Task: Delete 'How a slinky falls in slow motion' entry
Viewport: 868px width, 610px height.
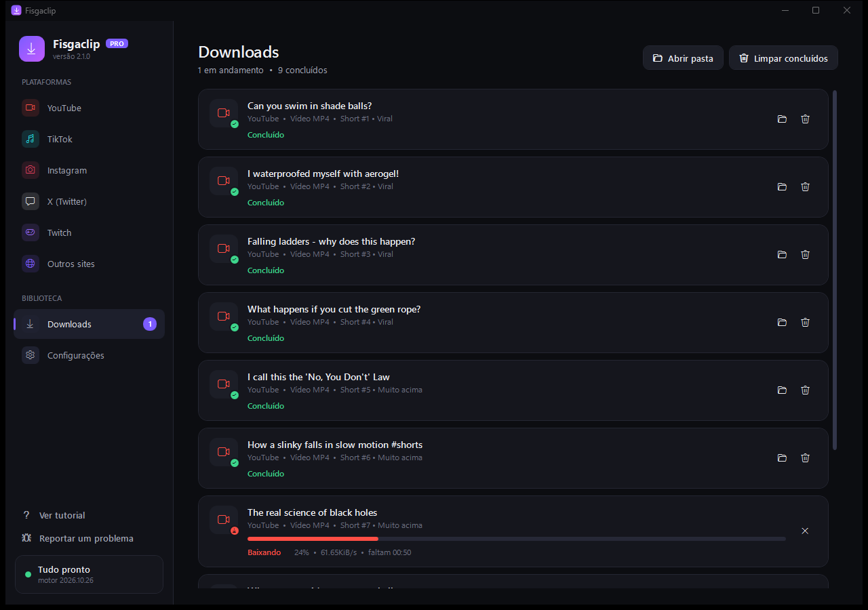Action: point(805,457)
